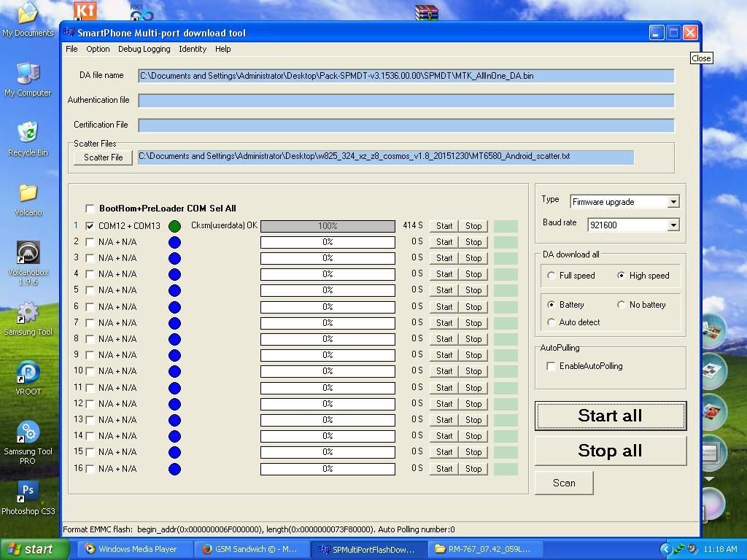Select the Battery radio option
The height and width of the screenshot is (560, 747).
551,305
